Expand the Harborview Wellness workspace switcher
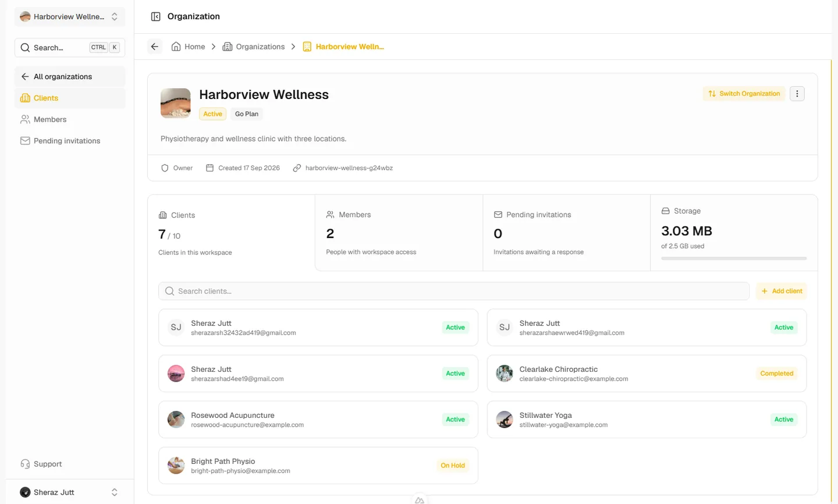The width and height of the screenshot is (838, 504). pos(70,16)
